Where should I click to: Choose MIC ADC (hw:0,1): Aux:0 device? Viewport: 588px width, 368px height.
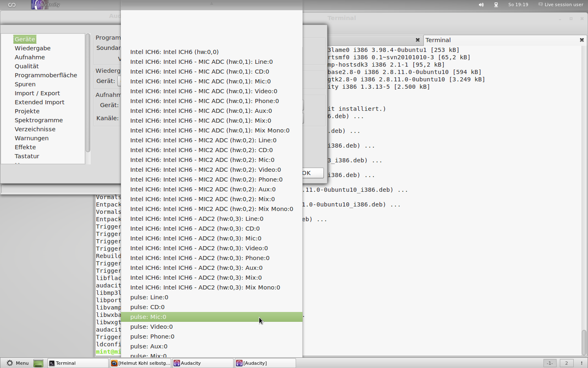coord(212,111)
